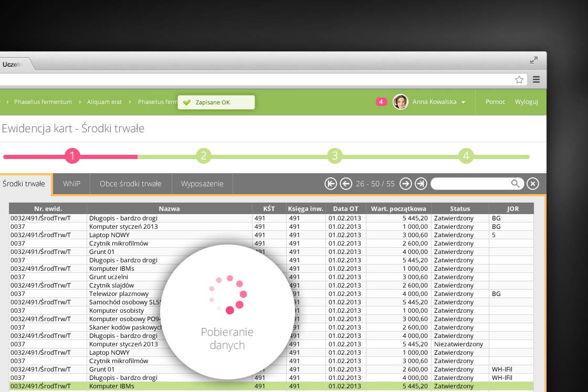Click the magnifier search icon
The width and height of the screenshot is (588, 392).
point(516,184)
